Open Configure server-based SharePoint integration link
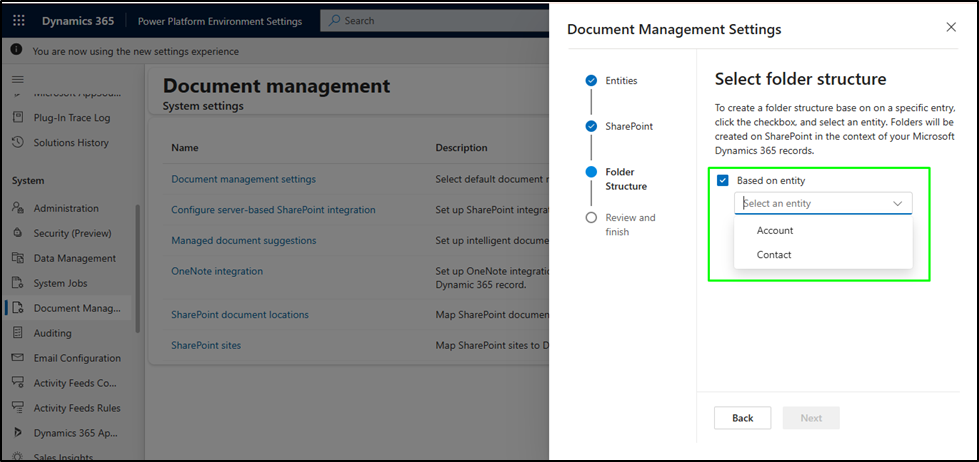The width and height of the screenshot is (979, 462). pyautogui.click(x=273, y=210)
